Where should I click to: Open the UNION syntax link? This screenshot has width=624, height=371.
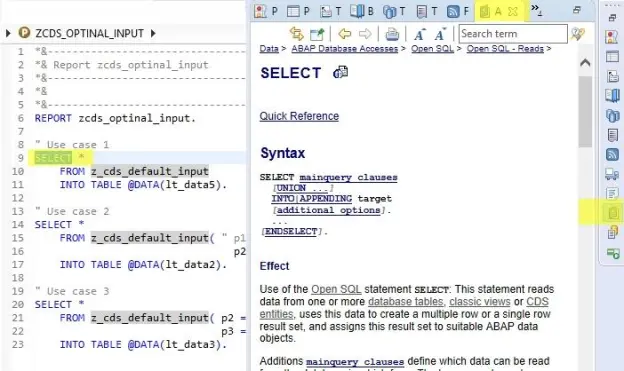point(301,188)
